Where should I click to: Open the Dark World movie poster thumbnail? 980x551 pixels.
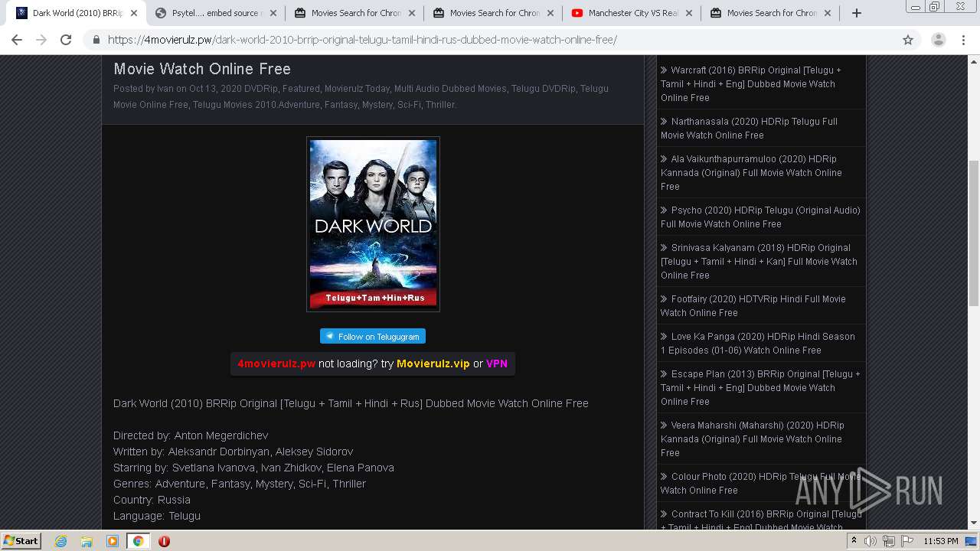coord(373,224)
